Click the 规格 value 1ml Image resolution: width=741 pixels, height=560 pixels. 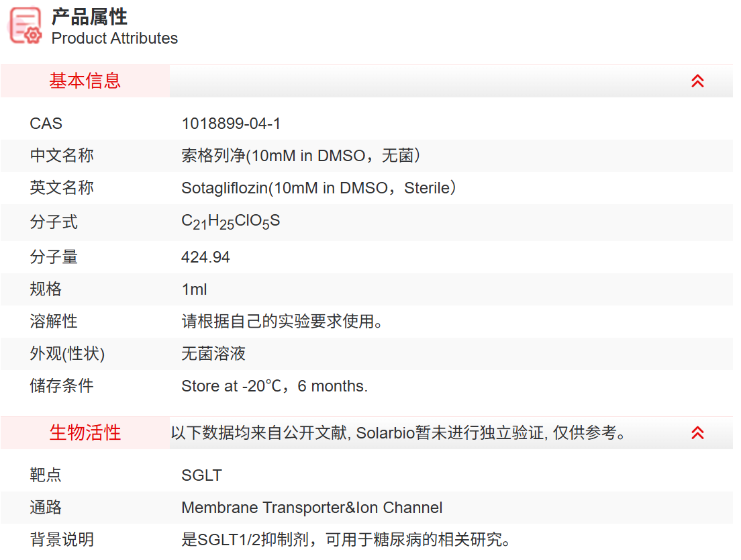pos(194,289)
